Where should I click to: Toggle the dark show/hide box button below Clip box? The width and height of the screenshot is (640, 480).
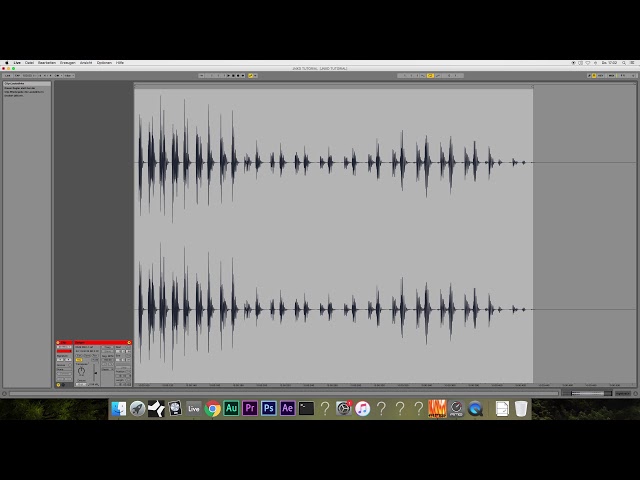point(63,384)
